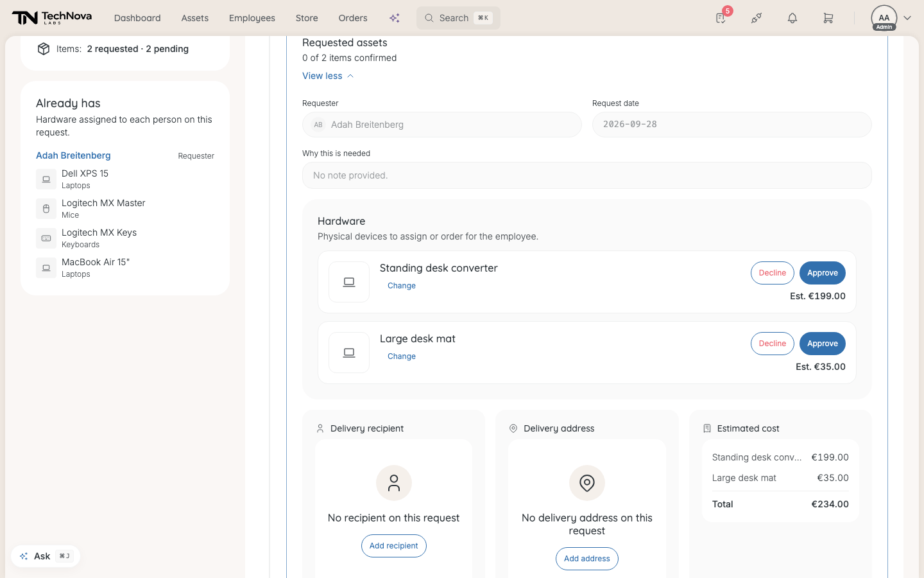
Task: Decline the Standing desk converter
Action: coord(773,273)
